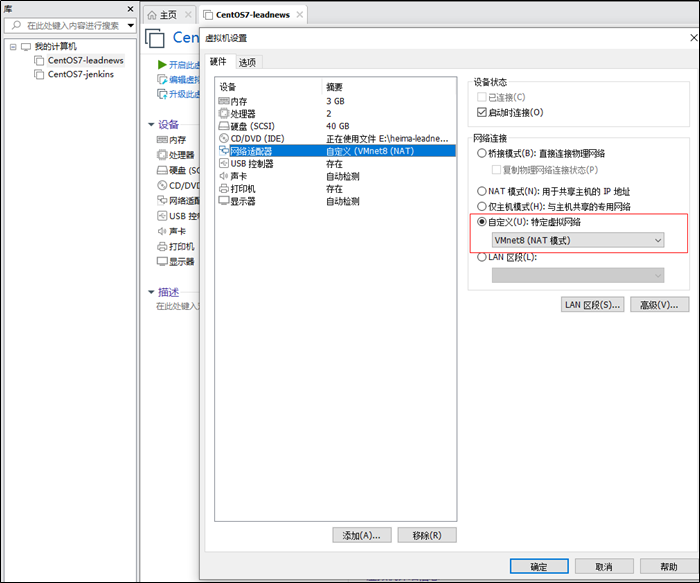Close the CentOS7-leadnews tab
This screenshot has height=583, width=700.
[x=300, y=15]
